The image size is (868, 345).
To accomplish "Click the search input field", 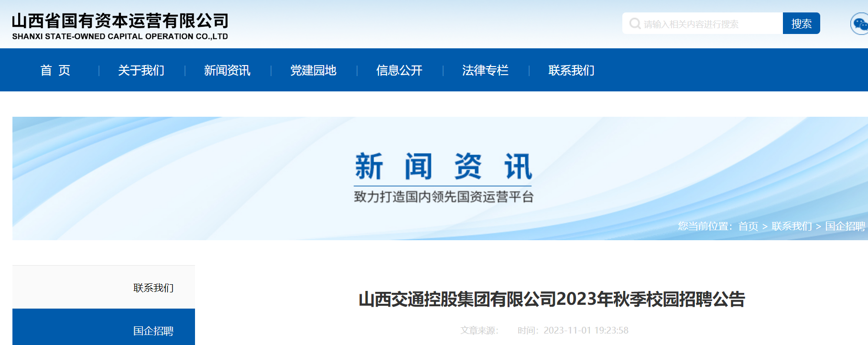I will (x=703, y=23).
